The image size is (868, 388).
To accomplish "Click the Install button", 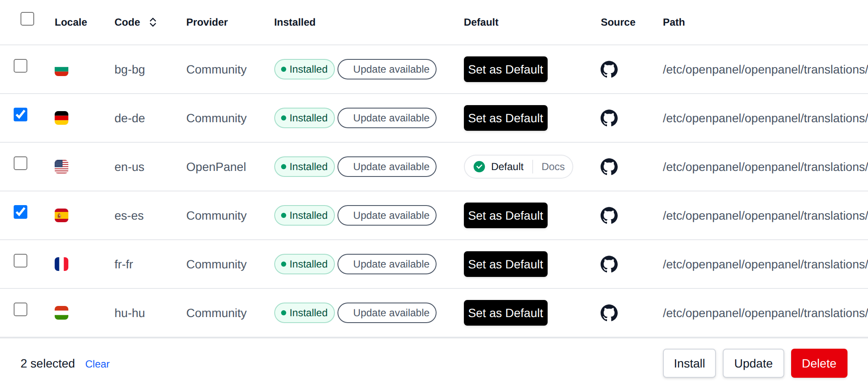I will click(689, 363).
